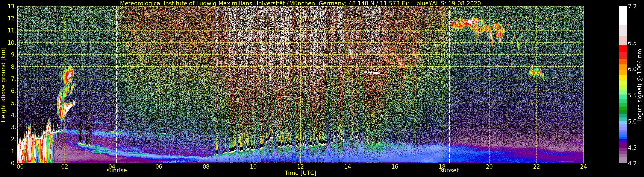This screenshot has width=644, height=177.
Task: Click the '6.0' colorbar tick label
Action: click(x=632, y=69)
